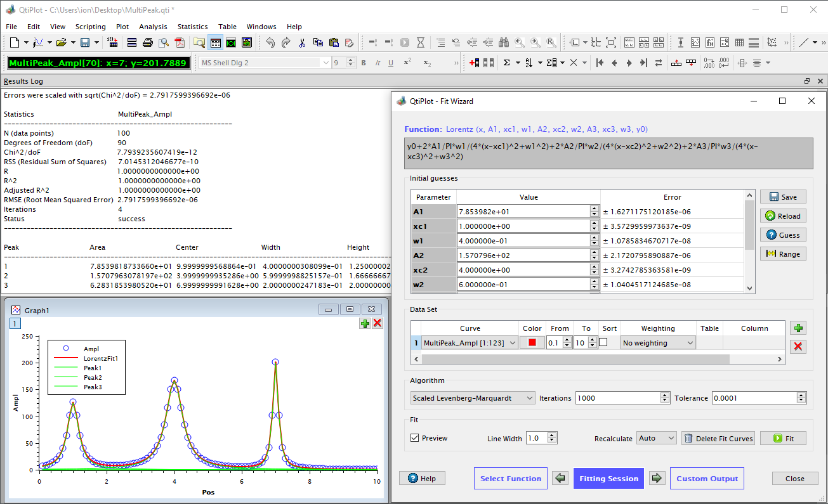Click the Fit button

(x=783, y=438)
